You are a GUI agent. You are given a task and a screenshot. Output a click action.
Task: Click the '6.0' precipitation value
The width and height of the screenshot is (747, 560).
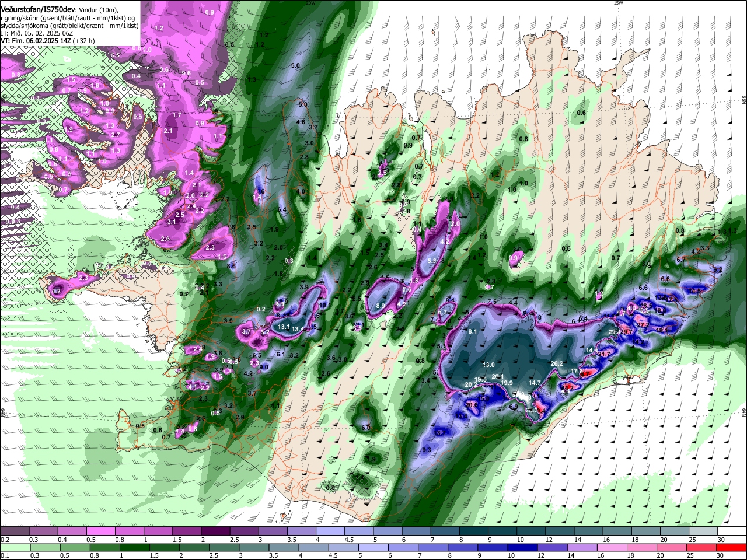[x=366, y=428]
